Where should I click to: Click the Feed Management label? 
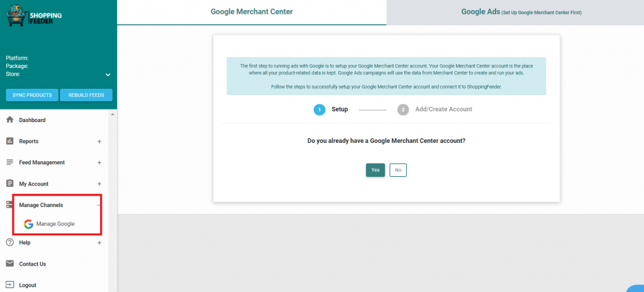coord(42,162)
